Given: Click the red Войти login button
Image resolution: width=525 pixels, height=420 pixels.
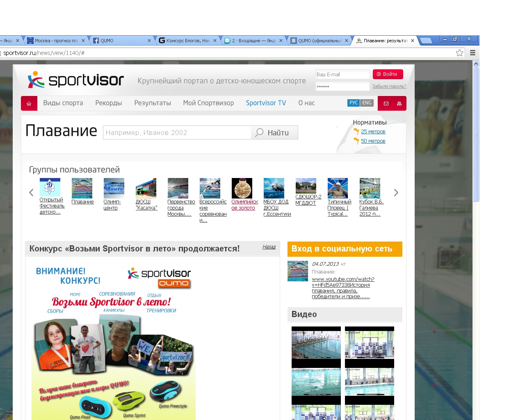Looking at the screenshot, I should tap(388, 74).
